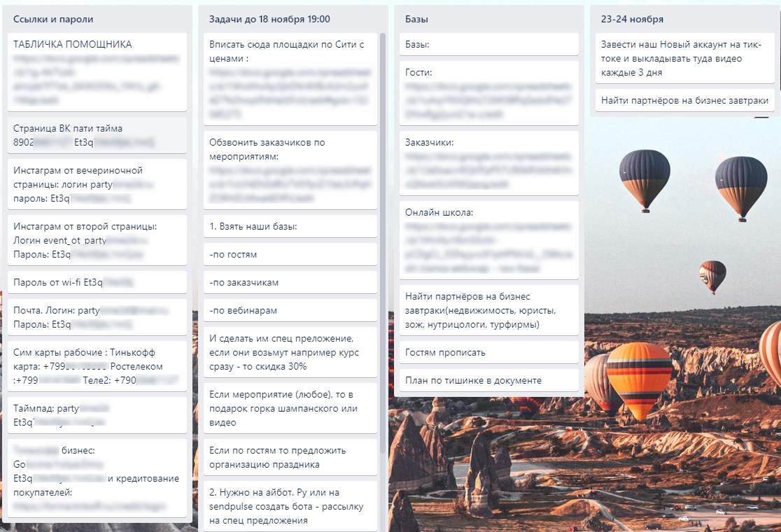Click the scrollbar of the Задачи list
The image size is (781, 532).
(x=383, y=243)
